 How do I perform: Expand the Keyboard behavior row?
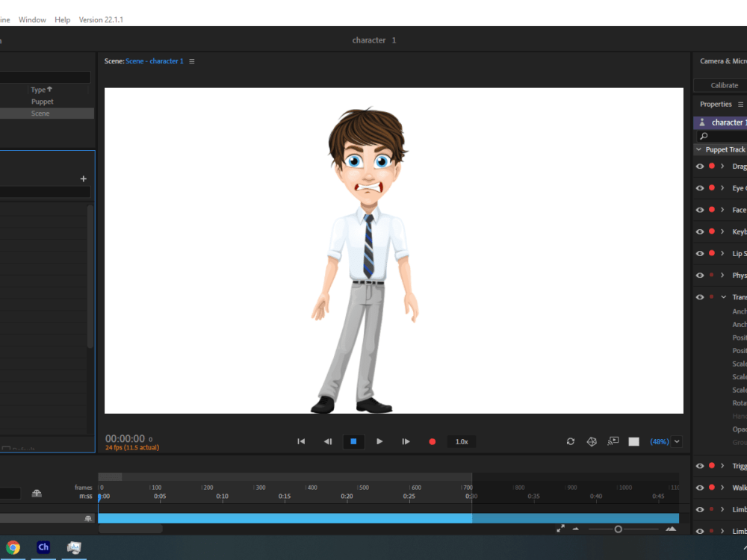pos(722,232)
